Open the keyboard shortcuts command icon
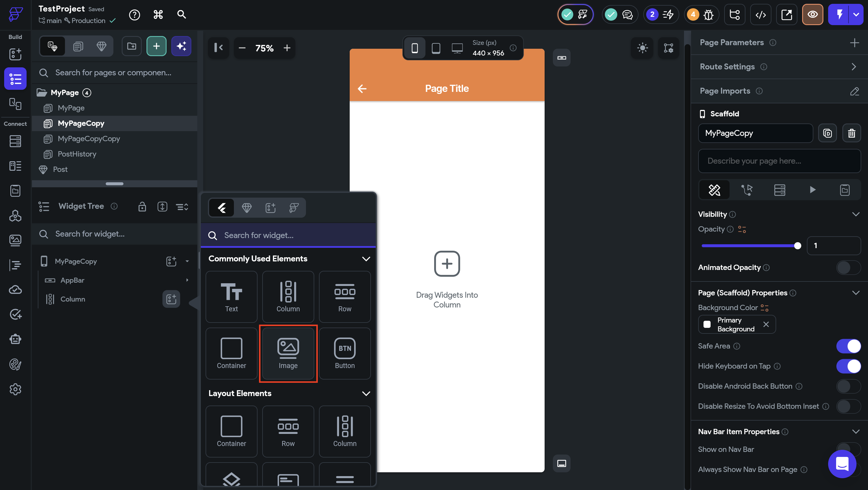This screenshot has height=490, width=868. pos(158,14)
